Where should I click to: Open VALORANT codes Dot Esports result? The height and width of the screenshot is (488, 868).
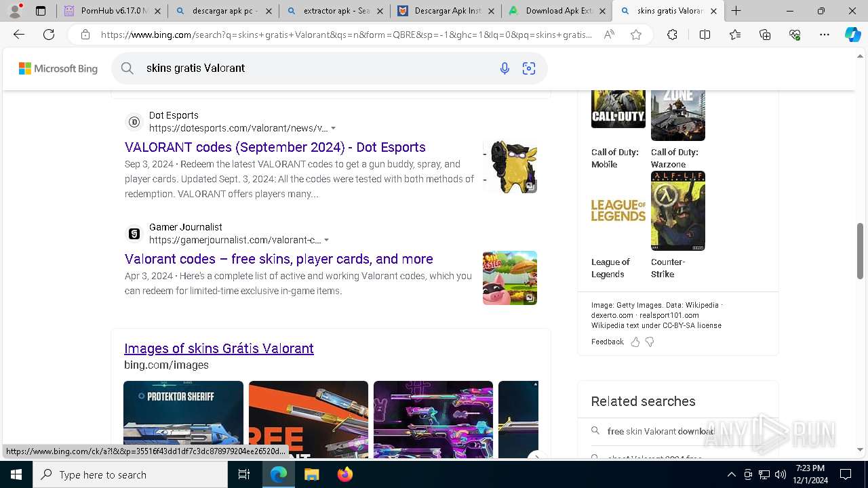275,147
